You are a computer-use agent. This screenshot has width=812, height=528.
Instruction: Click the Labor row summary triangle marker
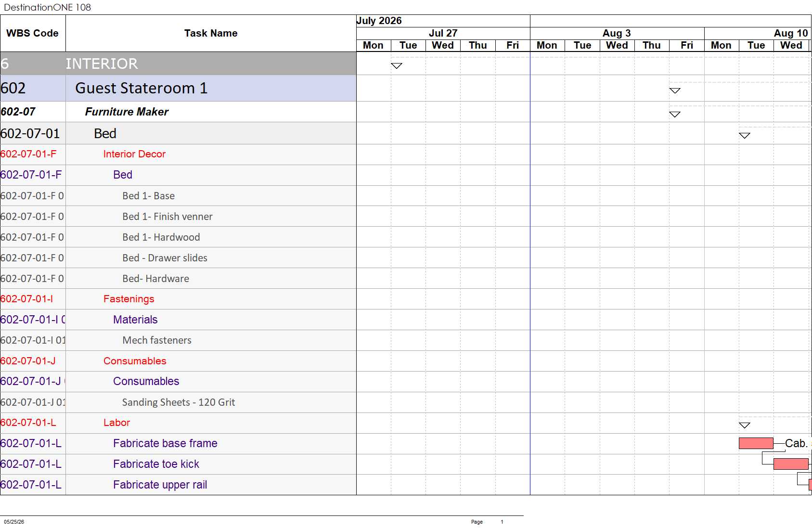click(x=745, y=425)
